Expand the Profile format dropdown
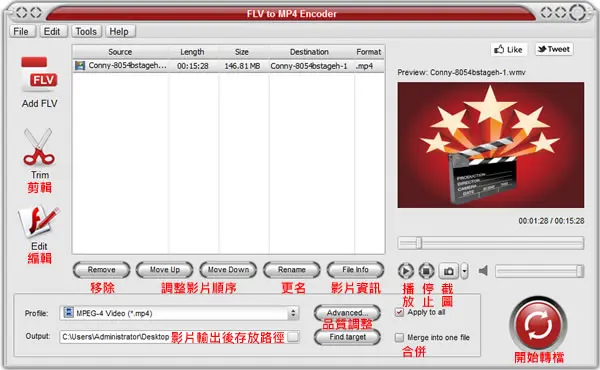This screenshot has width=600, height=370. tap(293, 313)
